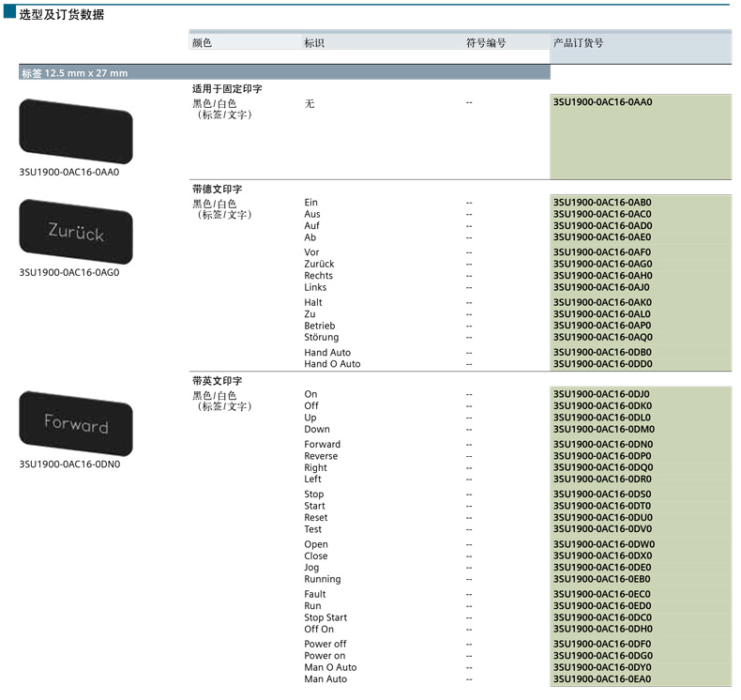Select order number 3SU1900-0AC16-0DS0

point(602,495)
